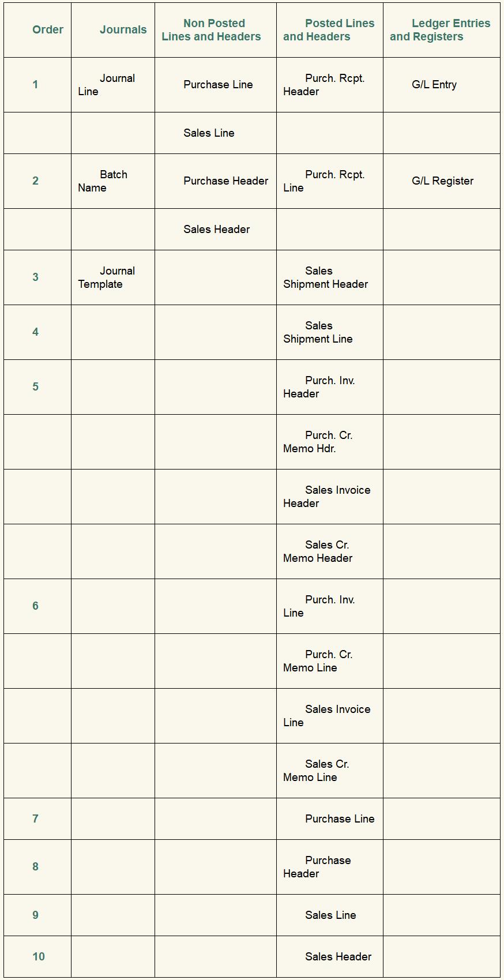Viewport: 504px width, 980px height.
Task: Select the Non Posted Lines and Headers heading
Action: pos(212,30)
